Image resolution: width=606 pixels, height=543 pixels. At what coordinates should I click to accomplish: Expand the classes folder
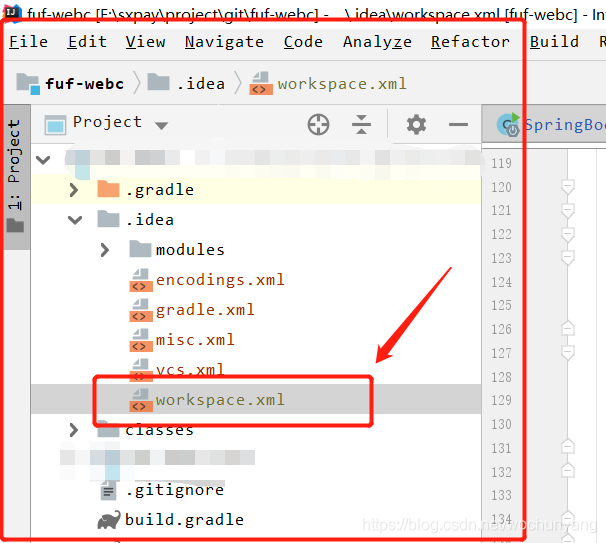[x=74, y=430]
